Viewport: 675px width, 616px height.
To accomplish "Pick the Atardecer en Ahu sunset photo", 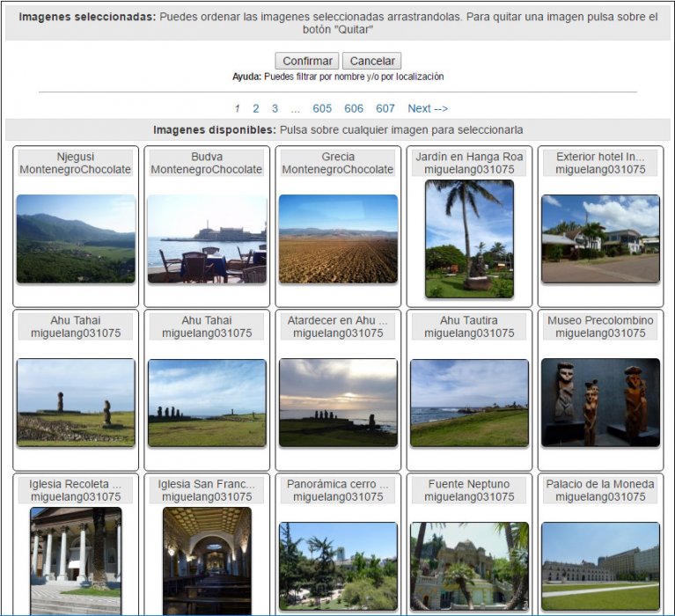I will [x=338, y=402].
